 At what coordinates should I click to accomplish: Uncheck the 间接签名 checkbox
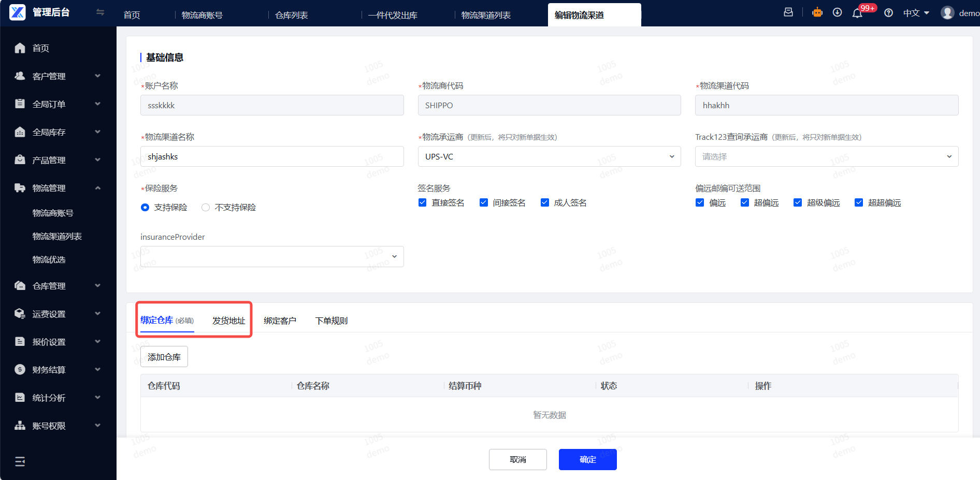[x=484, y=202]
